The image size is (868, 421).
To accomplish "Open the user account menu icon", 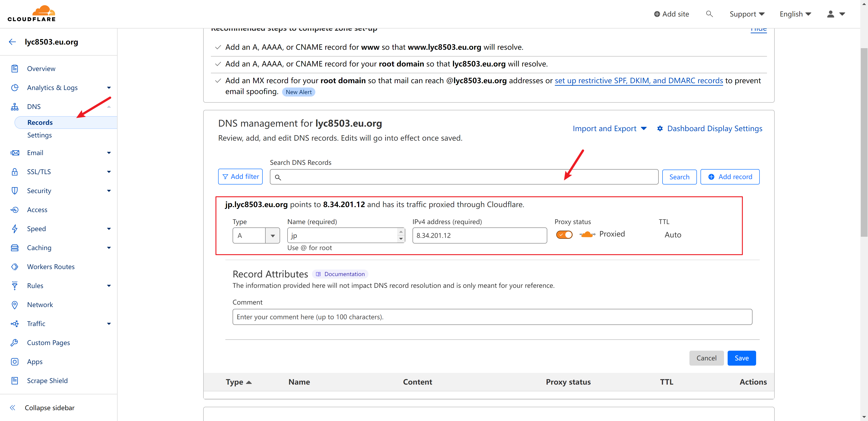I will point(836,14).
